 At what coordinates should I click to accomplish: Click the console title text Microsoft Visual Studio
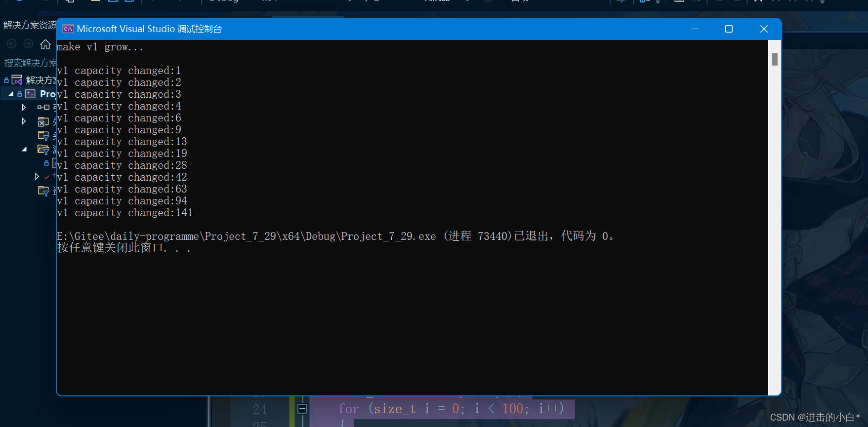126,29
